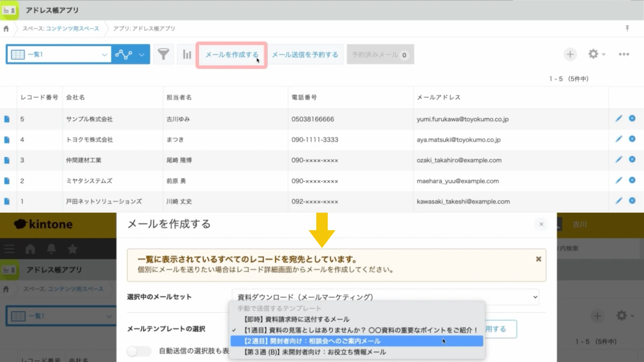Click the plus icon to add a record
The height and width of the screenshot is (362, 644).
(x=570, y=54)
